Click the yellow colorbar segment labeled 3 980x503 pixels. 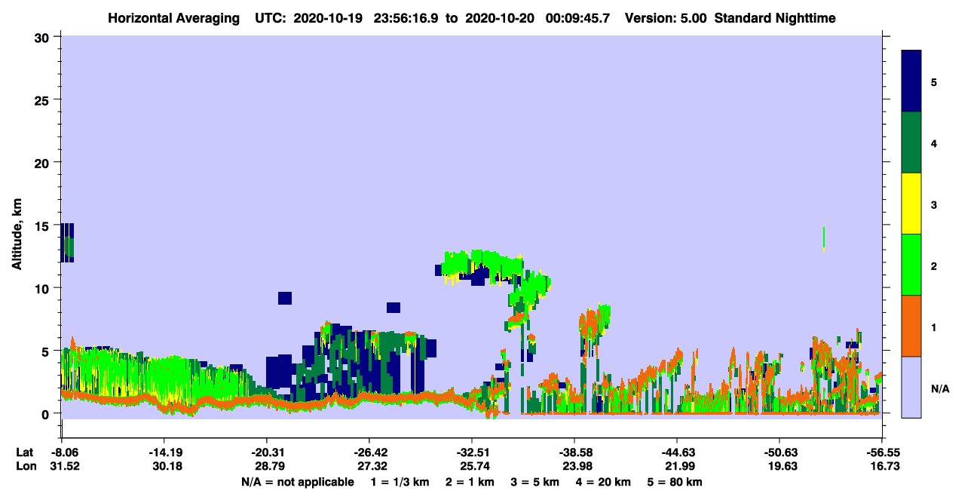coord(911,204)
